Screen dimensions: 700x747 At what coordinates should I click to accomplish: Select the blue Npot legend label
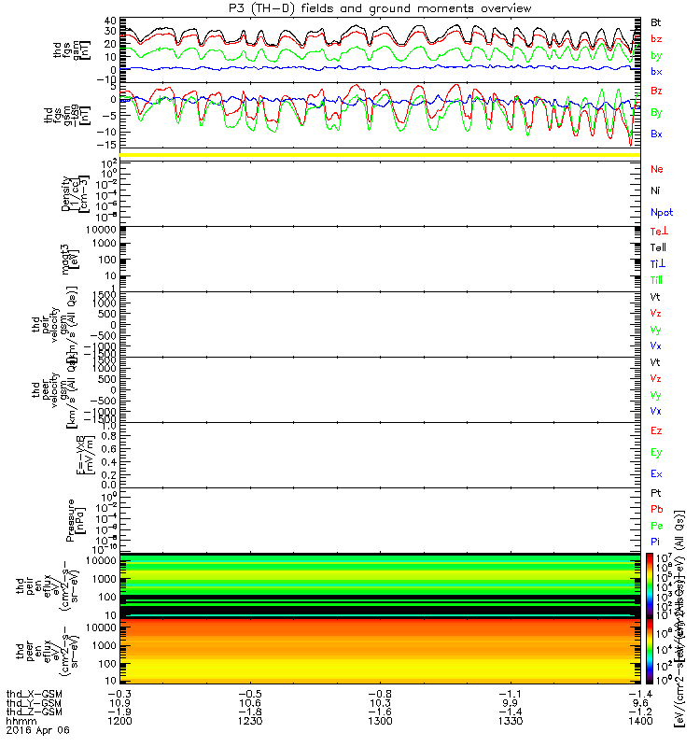(662, 213)
